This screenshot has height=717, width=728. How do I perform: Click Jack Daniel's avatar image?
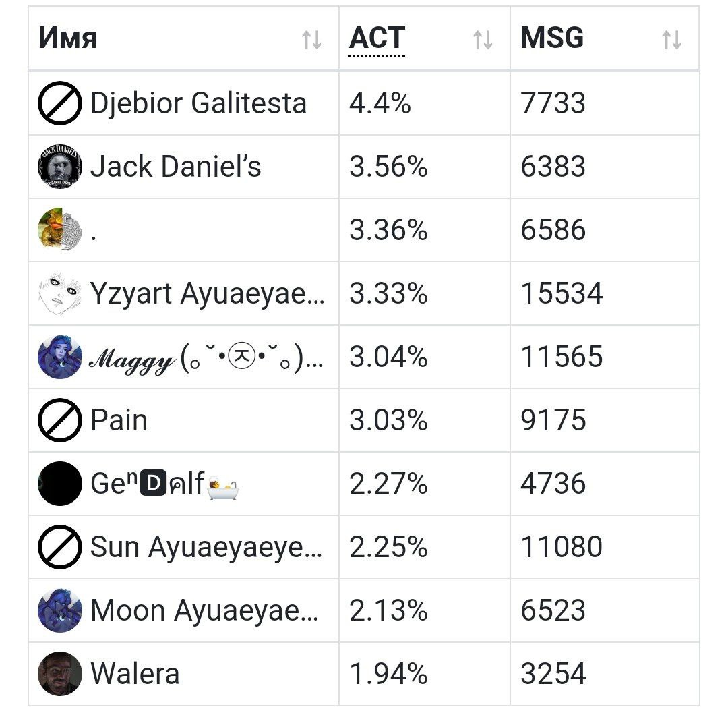pos(60,167)
